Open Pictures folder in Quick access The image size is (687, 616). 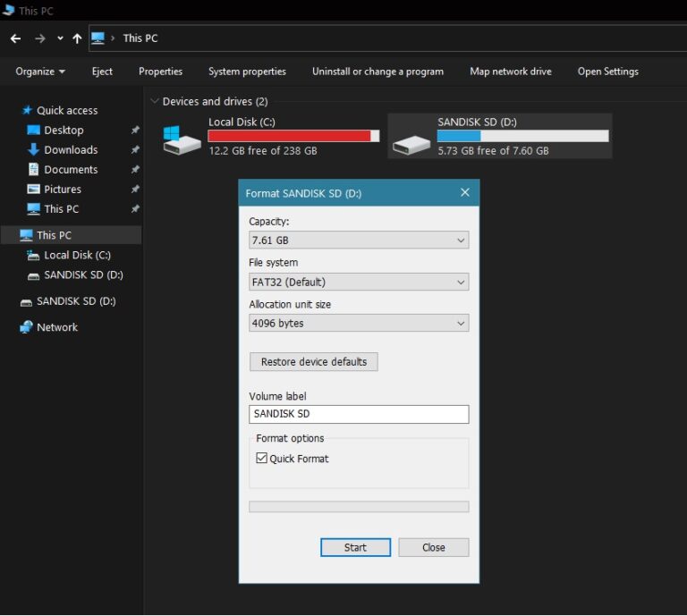click(63, 190)
